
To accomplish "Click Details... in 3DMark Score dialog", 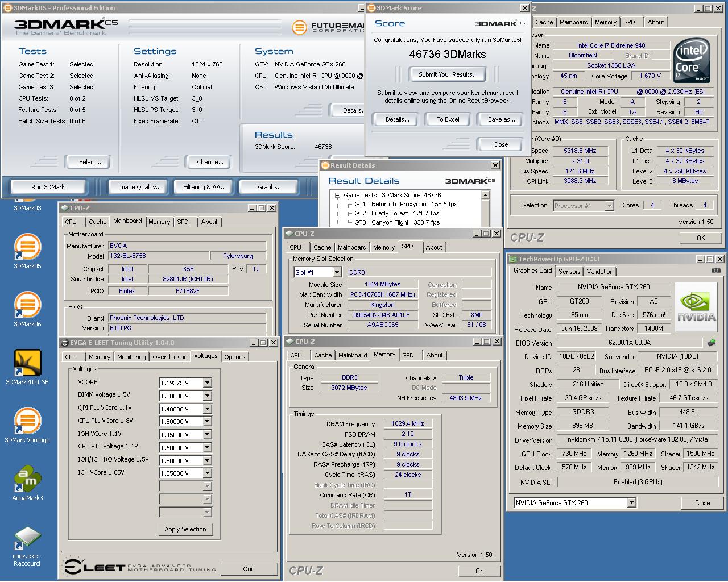I will coord(397,119).
